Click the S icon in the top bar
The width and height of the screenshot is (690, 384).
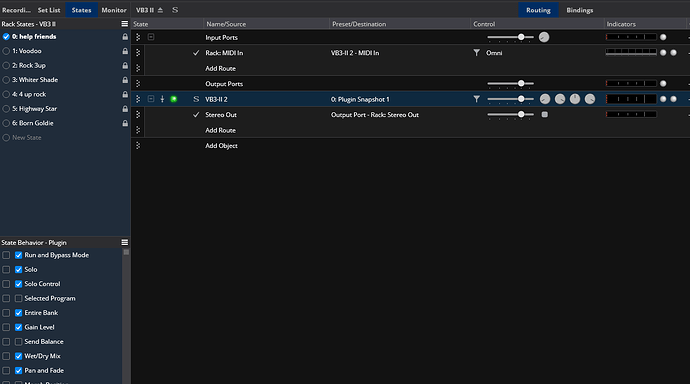[x=175, y=10]
